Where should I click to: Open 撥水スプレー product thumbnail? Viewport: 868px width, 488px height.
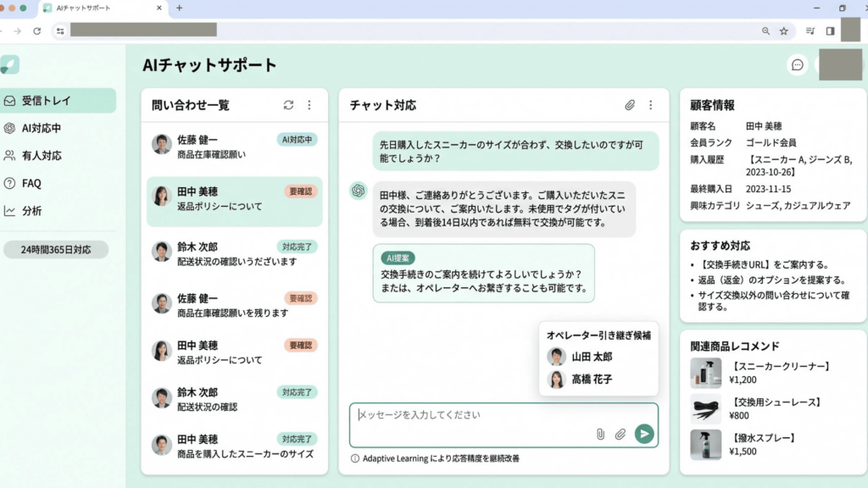706,444
